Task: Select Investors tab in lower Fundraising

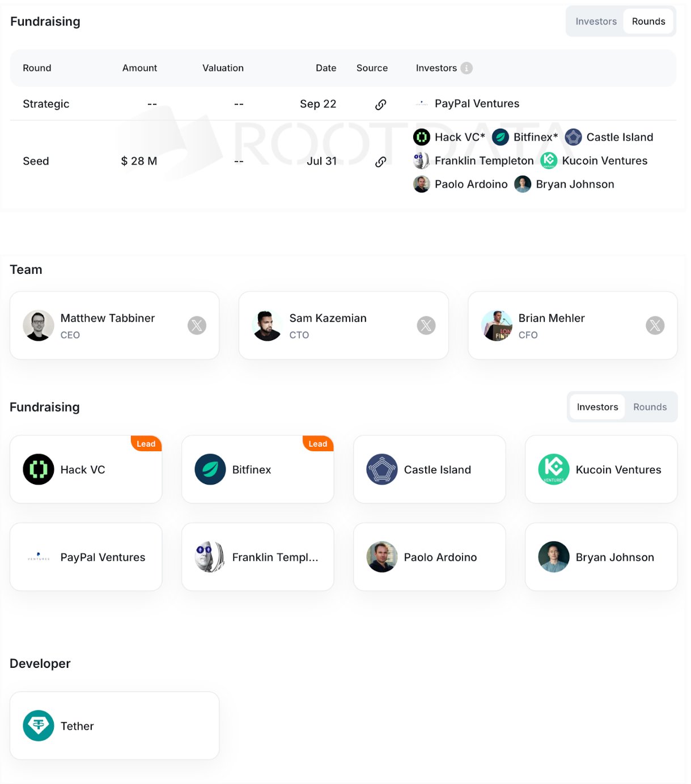Action: coord(597,407)
